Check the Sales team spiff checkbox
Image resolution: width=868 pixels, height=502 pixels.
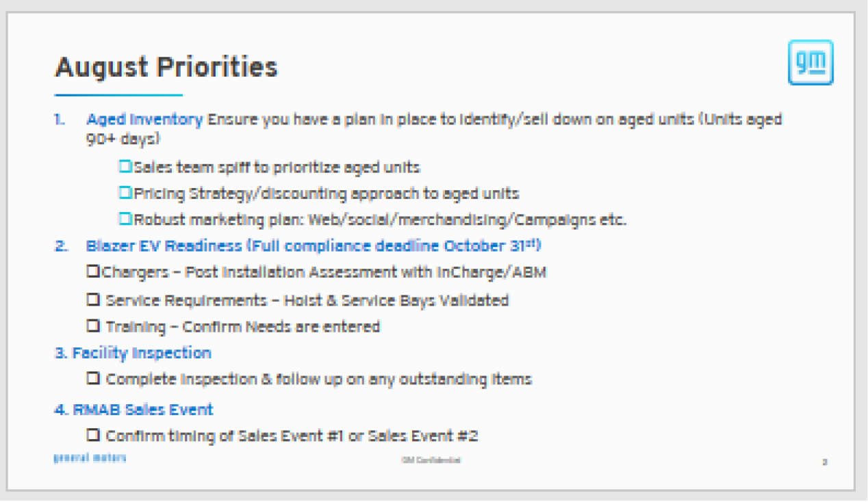[x=125, y=166]
